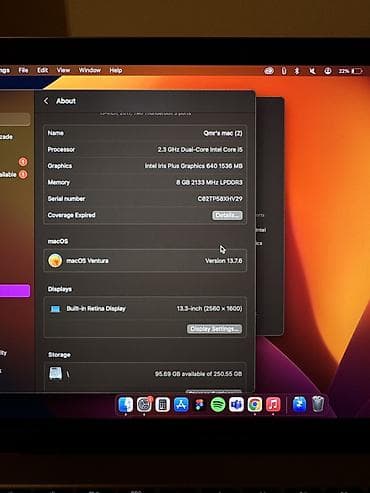This screenshot has height=493, width=370.
Task: Click Intel Iris Plus Graphics 640 text
Action: pos(194,166)
